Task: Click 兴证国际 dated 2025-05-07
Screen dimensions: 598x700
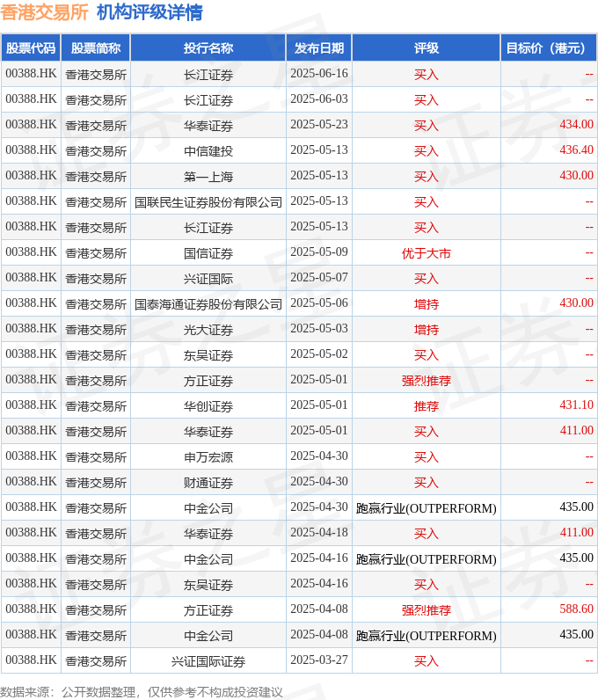Action: pos(208,279)
